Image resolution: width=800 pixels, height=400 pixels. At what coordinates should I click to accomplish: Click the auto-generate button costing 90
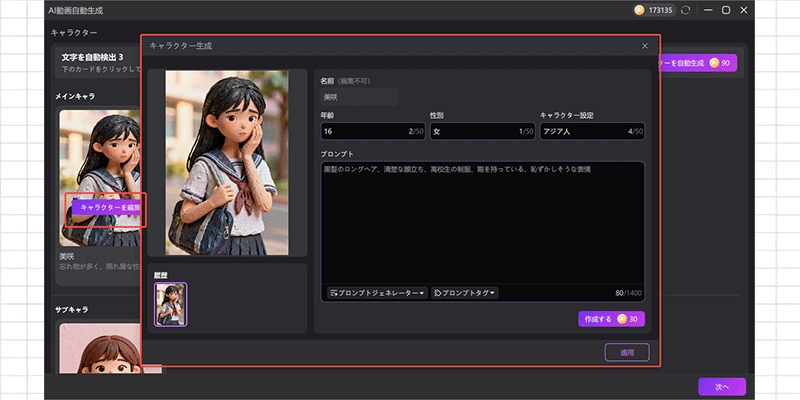[x=698, y=63]
